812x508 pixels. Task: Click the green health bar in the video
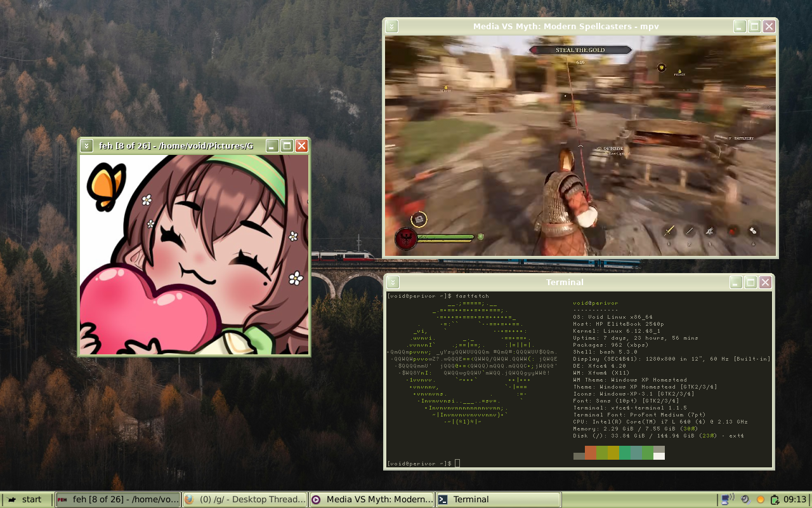coord(446,237)
